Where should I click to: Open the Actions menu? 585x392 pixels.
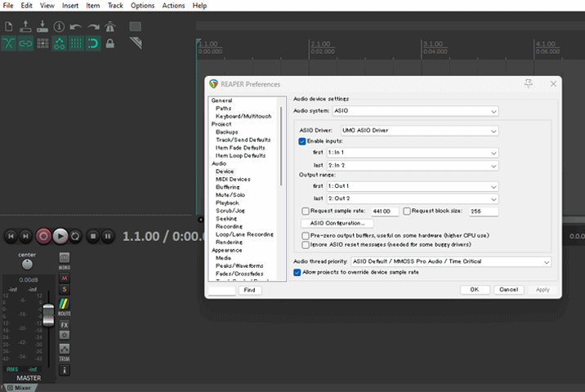pos(173,6)
